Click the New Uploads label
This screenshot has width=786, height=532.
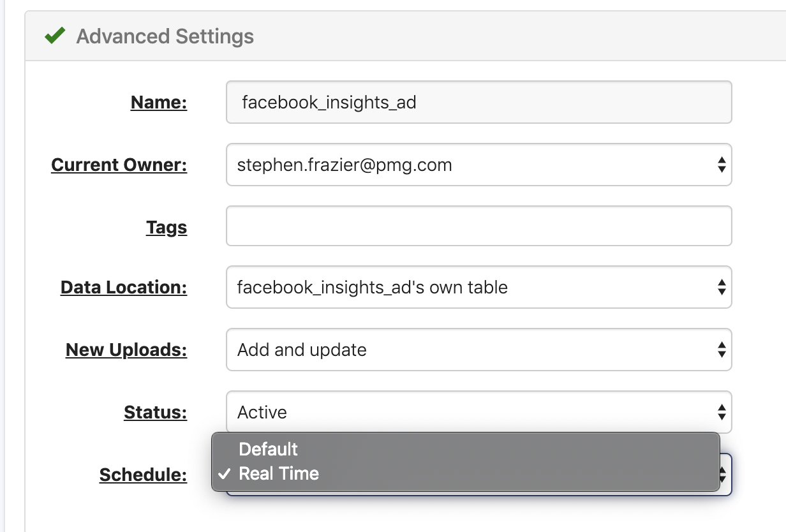[126, 350]
